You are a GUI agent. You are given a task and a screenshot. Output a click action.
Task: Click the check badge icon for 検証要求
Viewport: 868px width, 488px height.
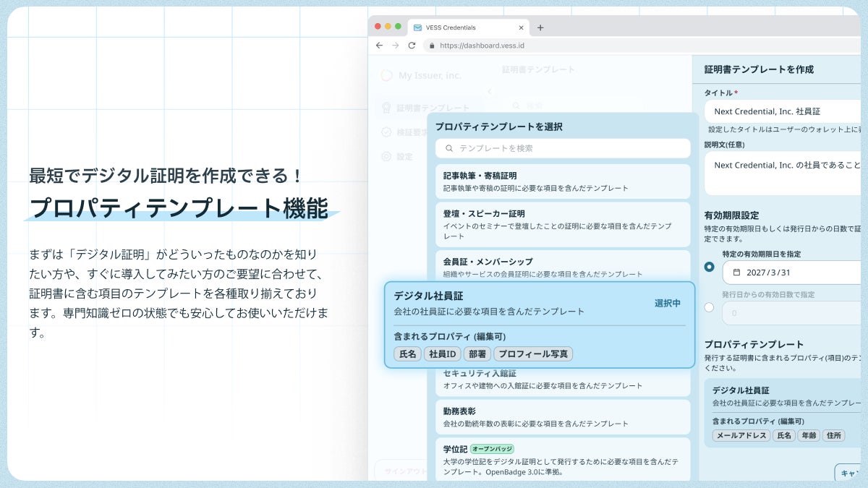click(386, 132)
